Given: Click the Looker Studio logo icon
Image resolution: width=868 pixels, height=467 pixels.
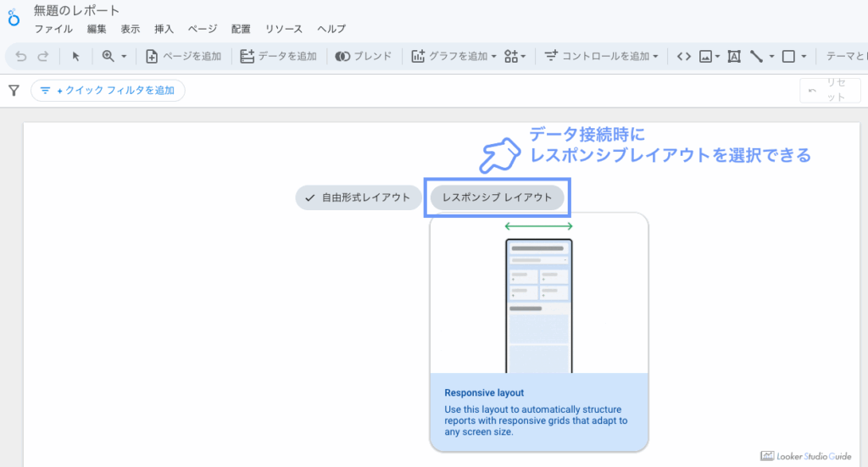Looking at the screenshot, I should (x=14, y=18).
